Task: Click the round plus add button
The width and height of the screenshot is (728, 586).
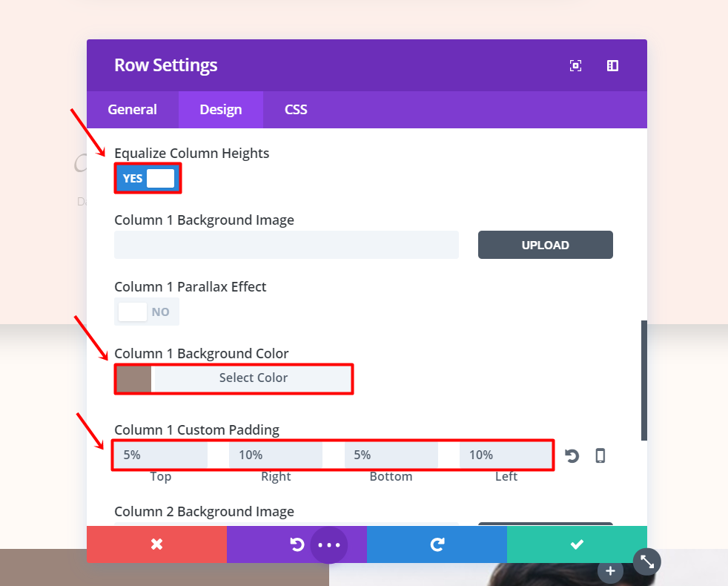Action: (x=610, y=571)
